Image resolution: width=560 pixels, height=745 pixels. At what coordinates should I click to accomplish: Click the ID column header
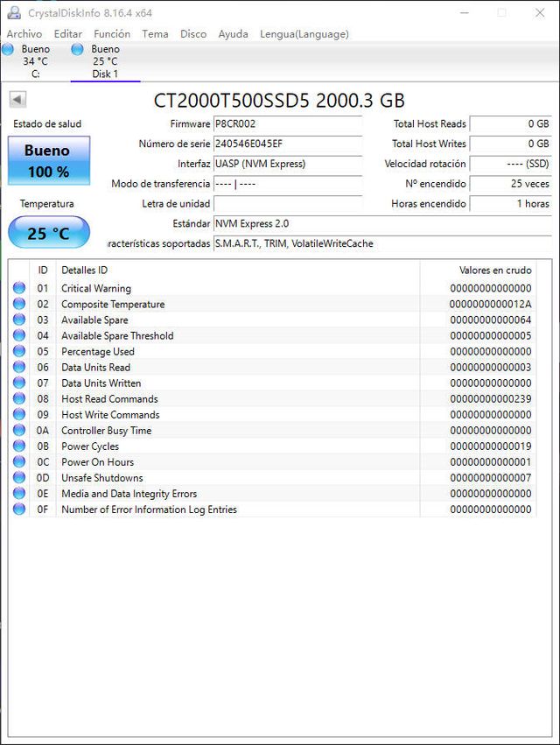43,270
